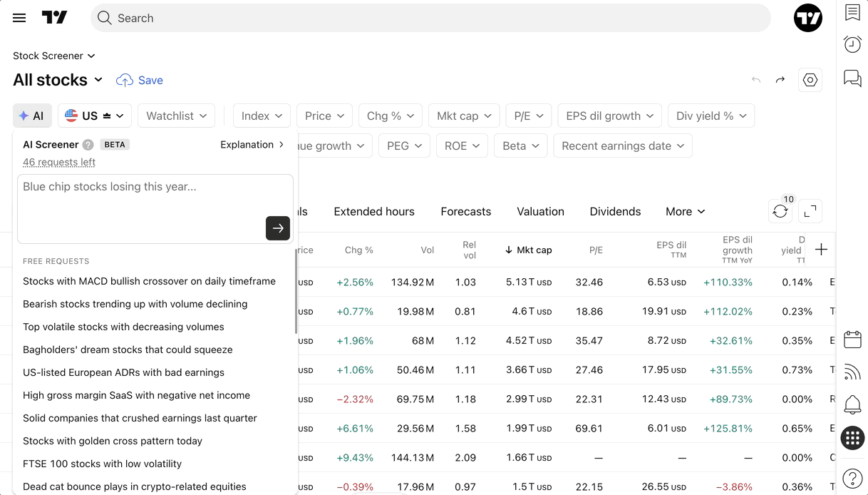Open the calendar icon in the right sidebar
This screenshot has height=495, width=868.
pyautogui.click(x=852, y=339)
